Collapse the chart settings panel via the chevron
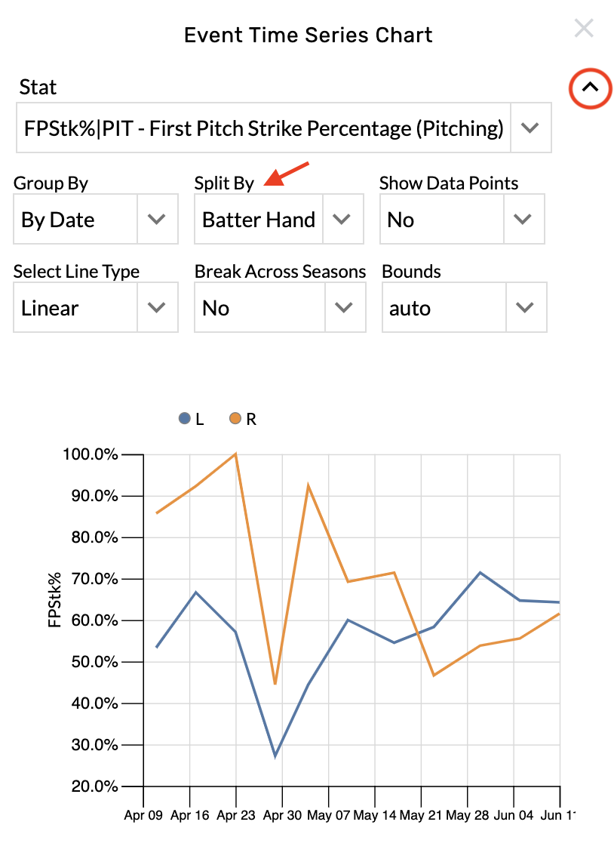This screenshot has width=614, height=868. pyautogui.click(x=589, y=88)
